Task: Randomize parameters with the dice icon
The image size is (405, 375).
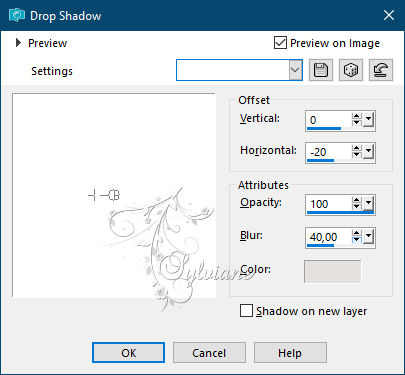Action: [351, 70]
